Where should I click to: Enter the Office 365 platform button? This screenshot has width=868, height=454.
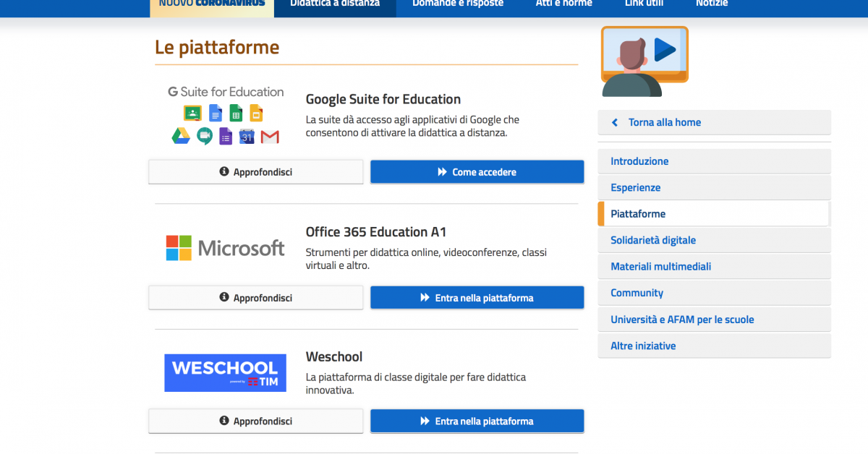[x=477, y=298]
